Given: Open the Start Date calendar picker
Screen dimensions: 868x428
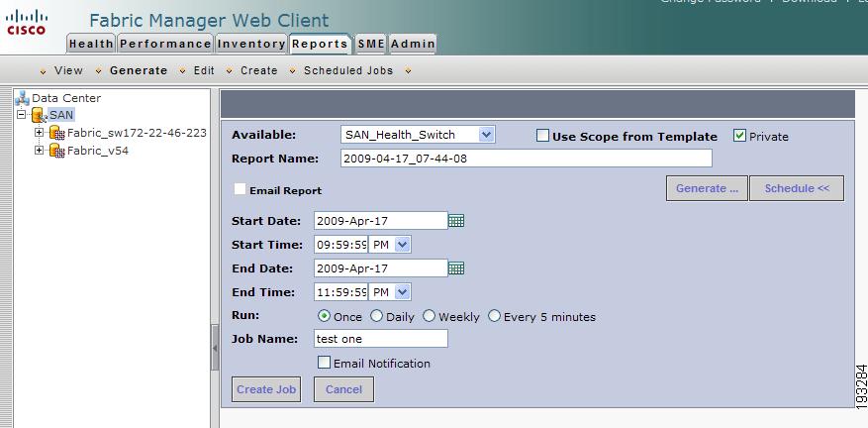Looking at the screenshot, I should pyautogui.click(x=456, y=221).
